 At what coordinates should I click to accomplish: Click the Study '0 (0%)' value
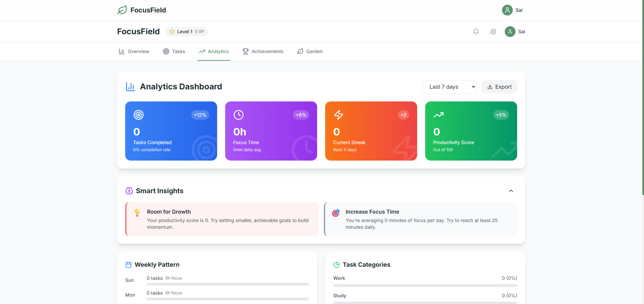pos(509,296)
